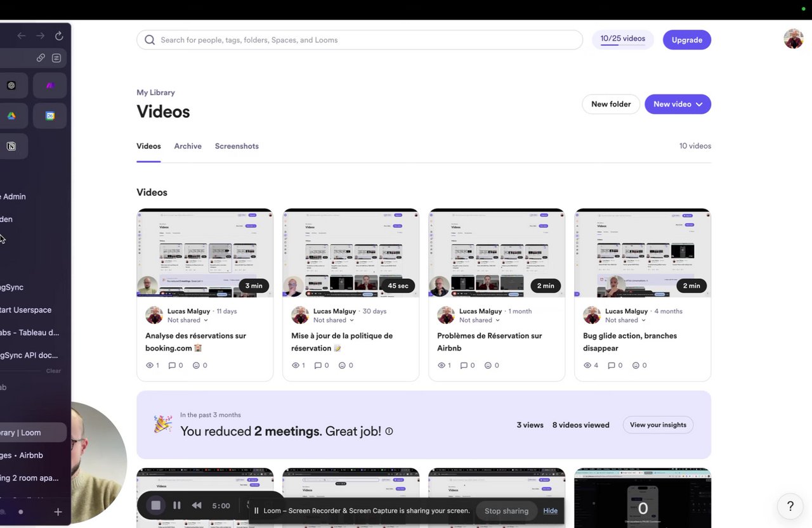
Task: Expand Not shared dropdown on Problèmes de Réservation
Action: point(480,321)
